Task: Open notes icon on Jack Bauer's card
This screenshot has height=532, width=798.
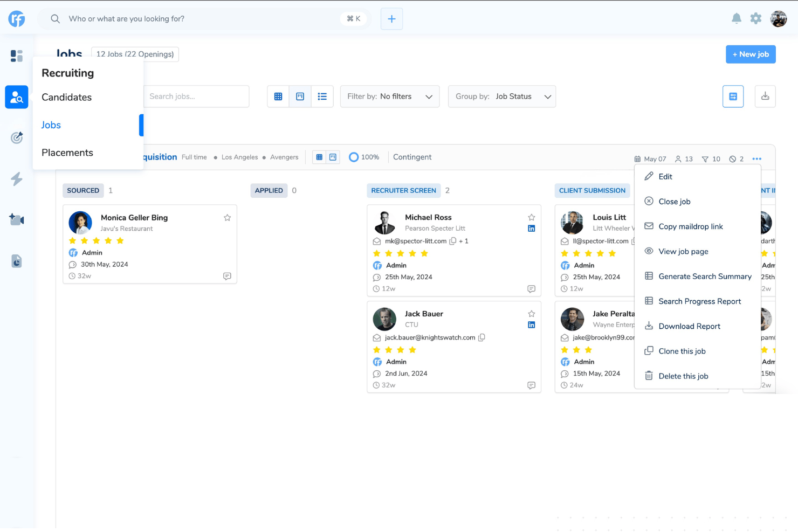Action: tap(531, 385)
